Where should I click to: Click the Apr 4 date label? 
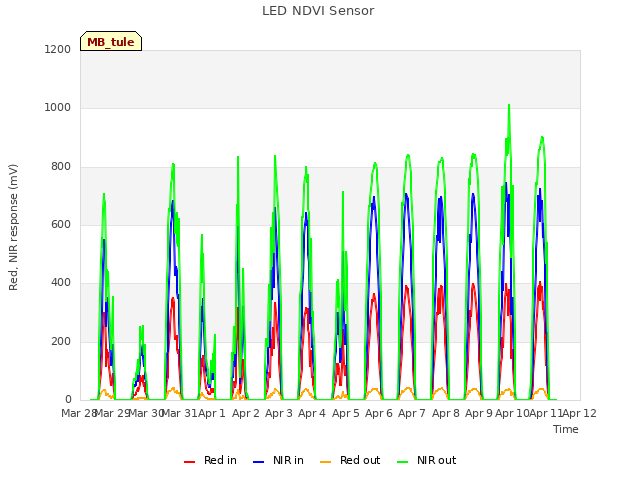[312, 413]
